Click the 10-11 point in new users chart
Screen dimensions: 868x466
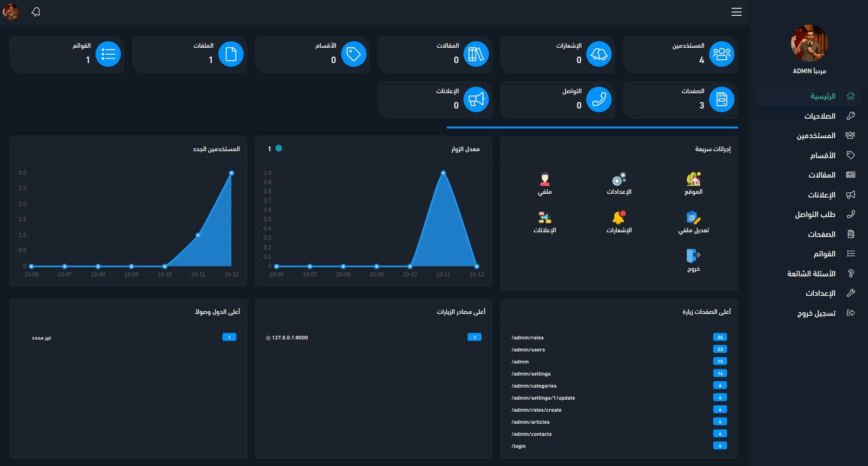click(198, 235)
